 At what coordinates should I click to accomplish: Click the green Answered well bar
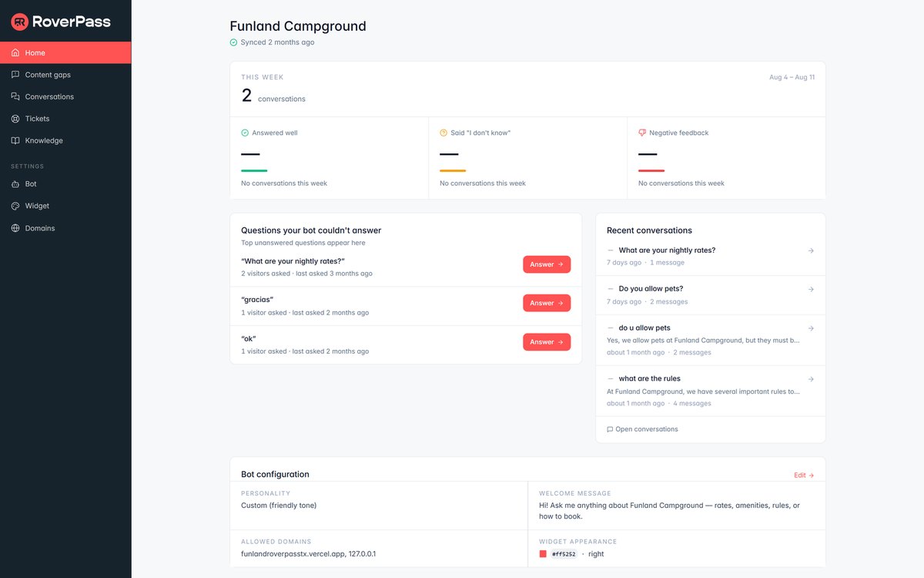pyautogui.click(x=254, y=170)
